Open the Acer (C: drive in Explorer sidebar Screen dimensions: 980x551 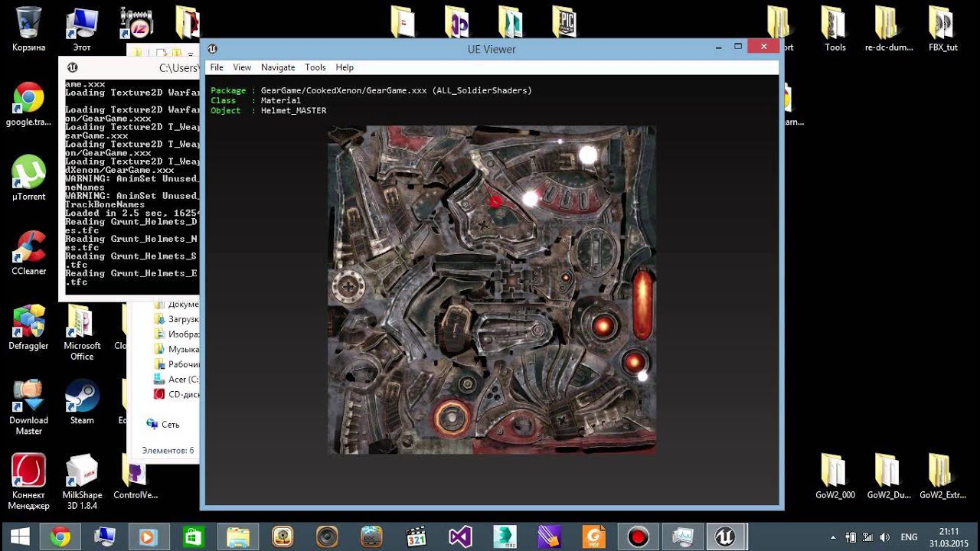point(176,379)
